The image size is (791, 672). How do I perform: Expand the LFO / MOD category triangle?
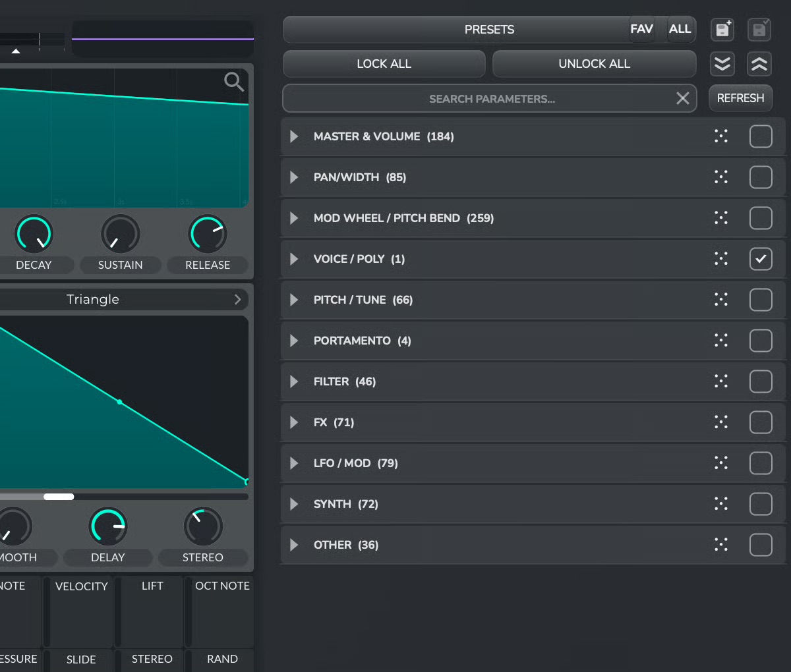[x=294, y=463]
